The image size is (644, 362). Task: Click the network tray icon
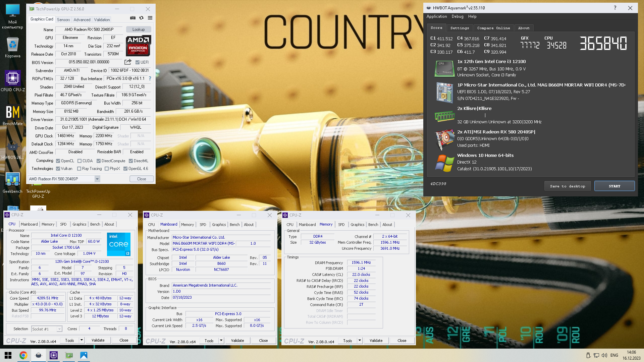point(596,355)
